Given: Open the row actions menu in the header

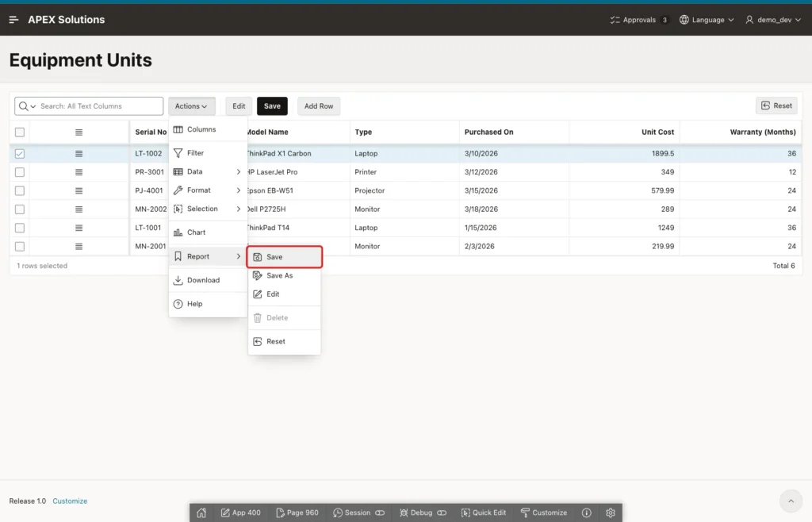Looking at the screenshot, I should click(x=79, y=132).
